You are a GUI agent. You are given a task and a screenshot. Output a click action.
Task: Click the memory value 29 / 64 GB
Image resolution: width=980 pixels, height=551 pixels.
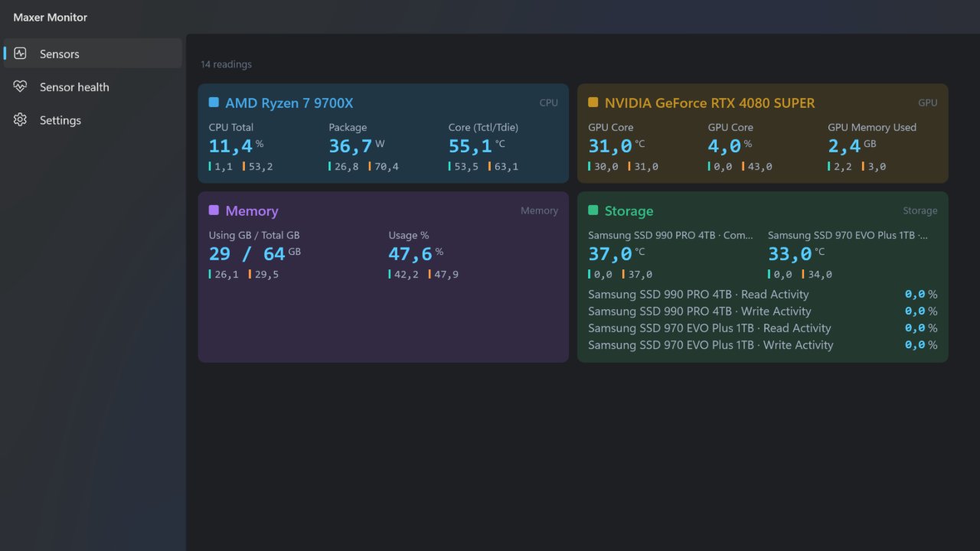(255, 253)
